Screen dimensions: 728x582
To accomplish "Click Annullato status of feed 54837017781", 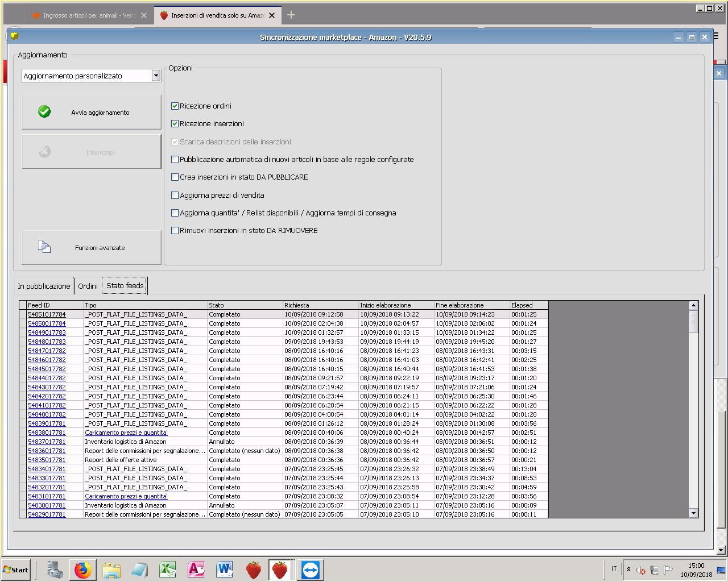I will tap(222, 442).
